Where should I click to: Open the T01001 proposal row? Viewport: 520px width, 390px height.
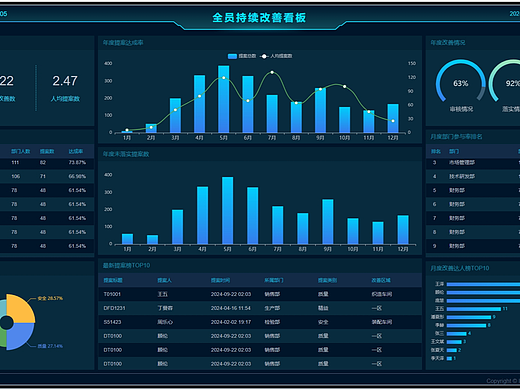point(260,294)
